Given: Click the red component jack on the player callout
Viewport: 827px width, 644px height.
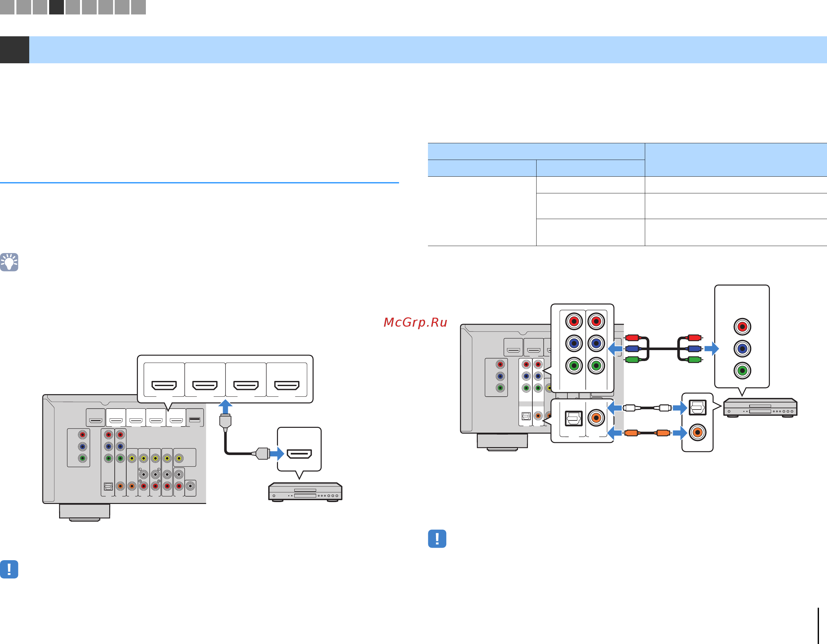Looking at the screenshot, I should tap(742, 326).
